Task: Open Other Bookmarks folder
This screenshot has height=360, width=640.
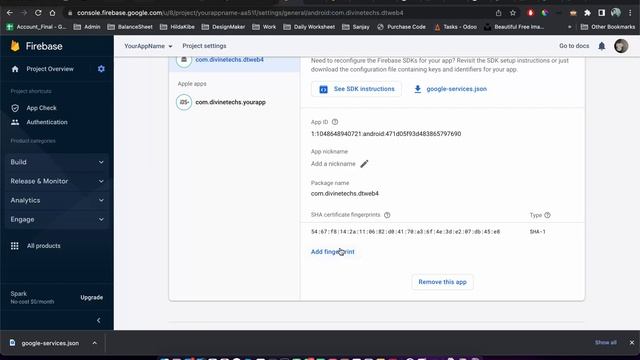Action: point(608,27)
